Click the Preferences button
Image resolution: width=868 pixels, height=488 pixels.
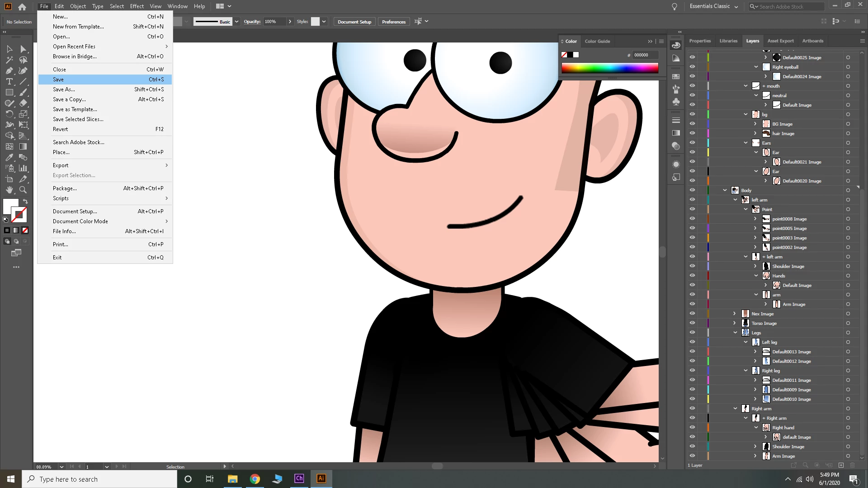[x=393, y=22]
